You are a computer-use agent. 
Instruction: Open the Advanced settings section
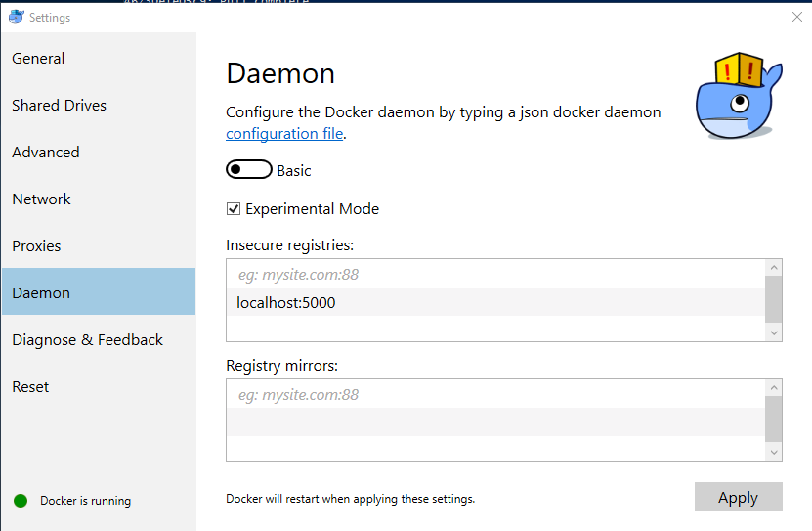(x=46, y=153)
